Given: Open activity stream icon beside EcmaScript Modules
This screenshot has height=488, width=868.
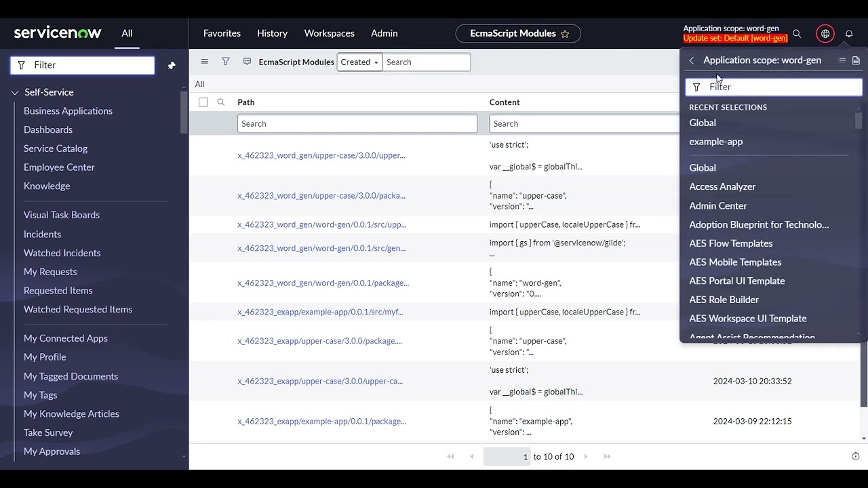Looking at the screenshot, I should point(247,62).
